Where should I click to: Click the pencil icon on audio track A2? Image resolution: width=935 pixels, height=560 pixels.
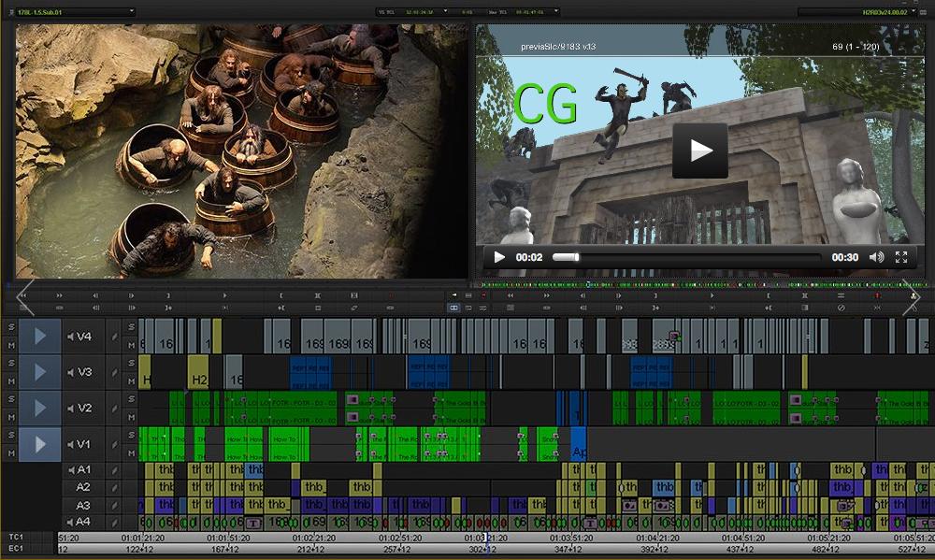[x=114, y=487]
